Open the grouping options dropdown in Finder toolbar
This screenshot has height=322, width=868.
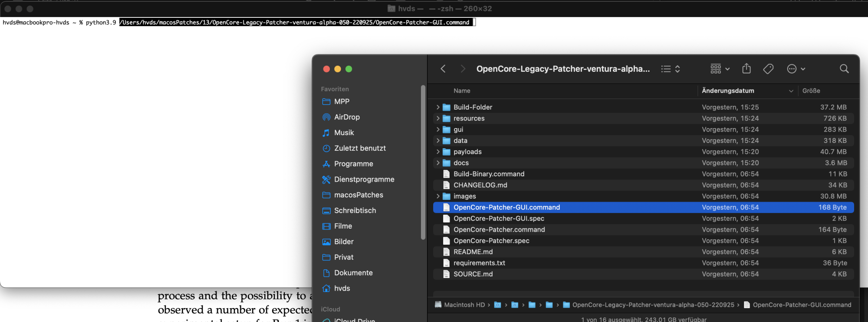coord(720,69)
